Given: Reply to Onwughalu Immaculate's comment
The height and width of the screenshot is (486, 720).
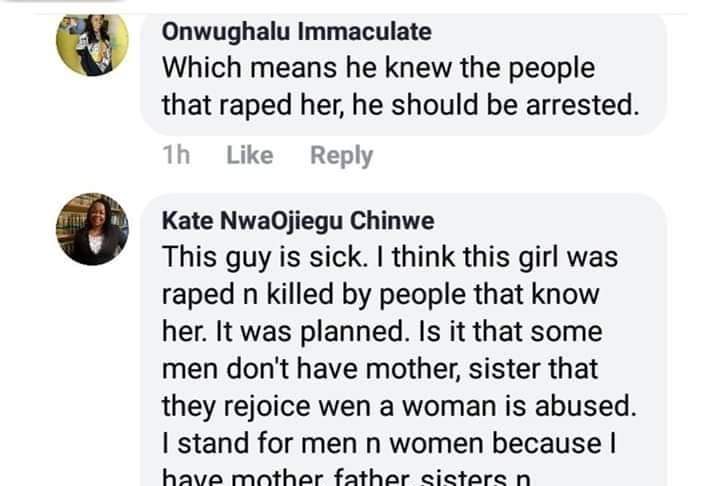Looking at the screenshot, I should (341, 155).
